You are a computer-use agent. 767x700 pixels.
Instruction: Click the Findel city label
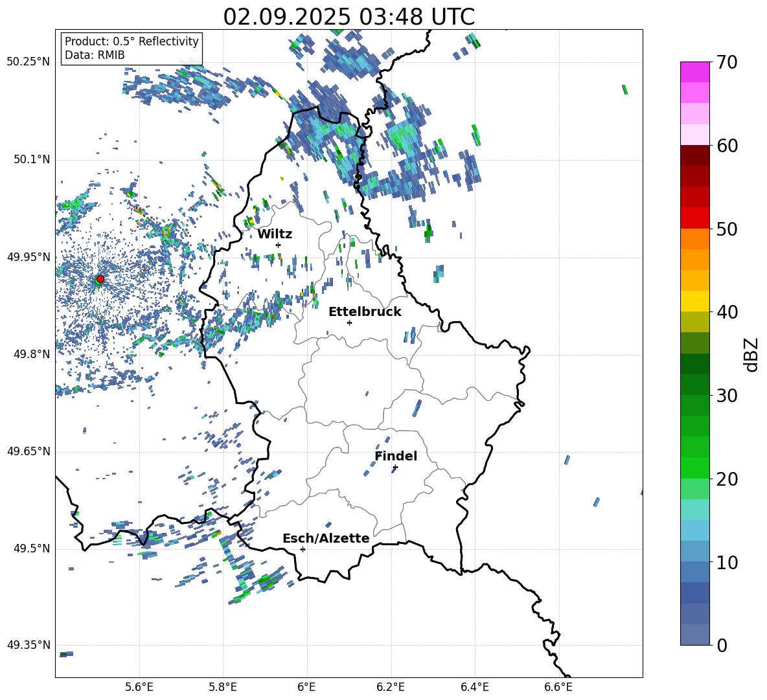tap(396, 456)
